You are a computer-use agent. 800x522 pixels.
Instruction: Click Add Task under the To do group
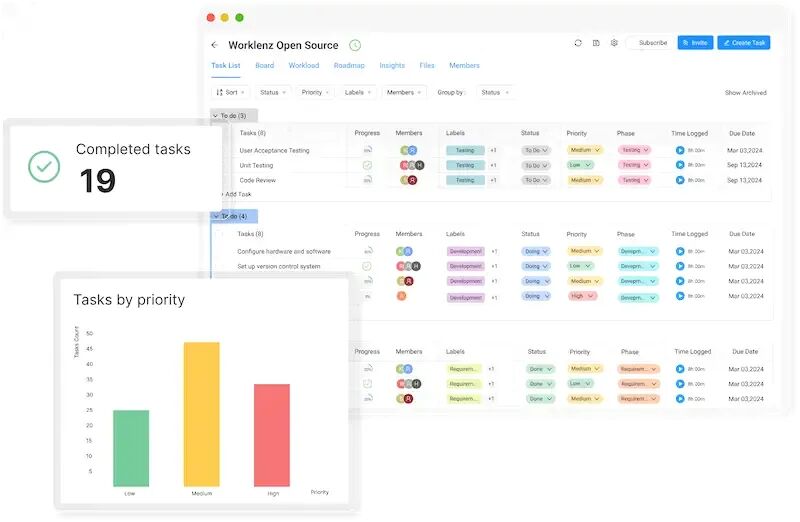238,194
